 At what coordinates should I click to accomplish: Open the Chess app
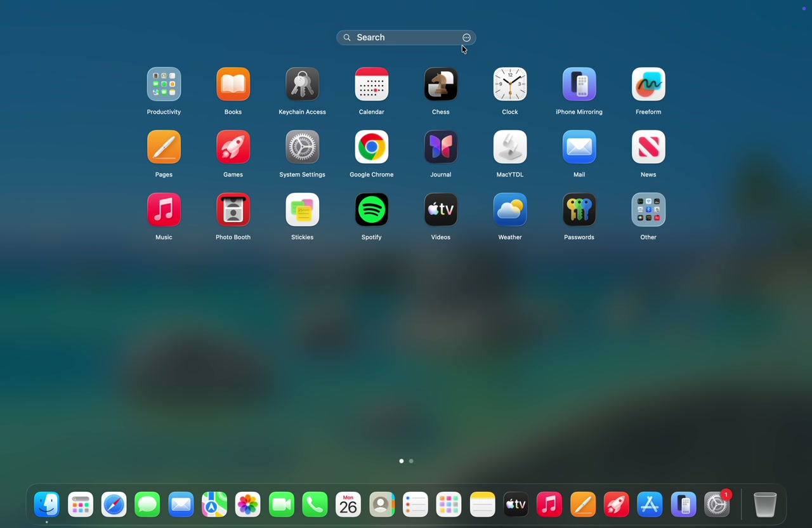pyautogui.click(x=440, y=84)
